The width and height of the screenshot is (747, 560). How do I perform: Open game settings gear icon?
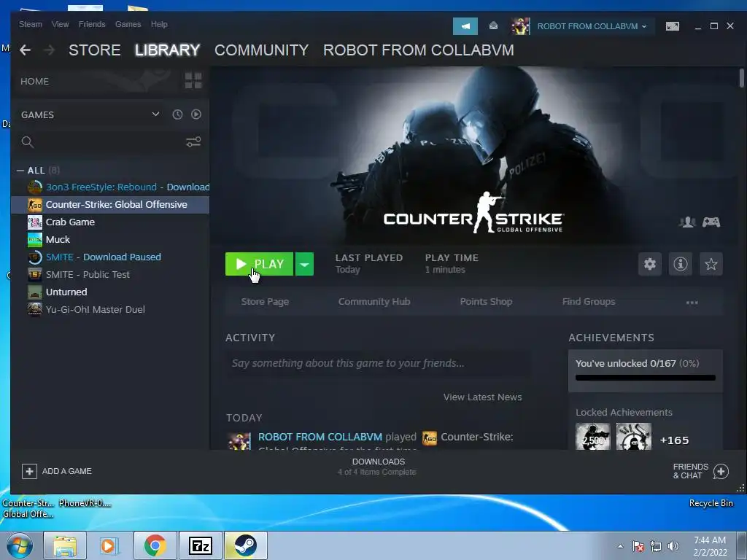click(650, 264)
